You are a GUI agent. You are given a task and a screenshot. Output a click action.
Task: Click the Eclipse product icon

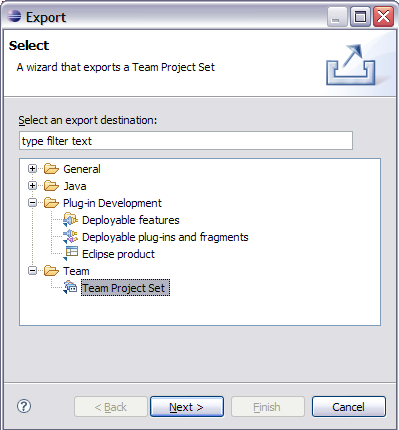pyautogui.click(x=70, y=254)
